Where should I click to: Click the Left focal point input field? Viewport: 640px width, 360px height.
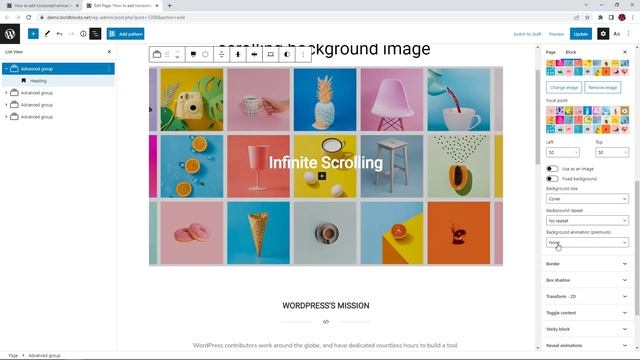562,153
